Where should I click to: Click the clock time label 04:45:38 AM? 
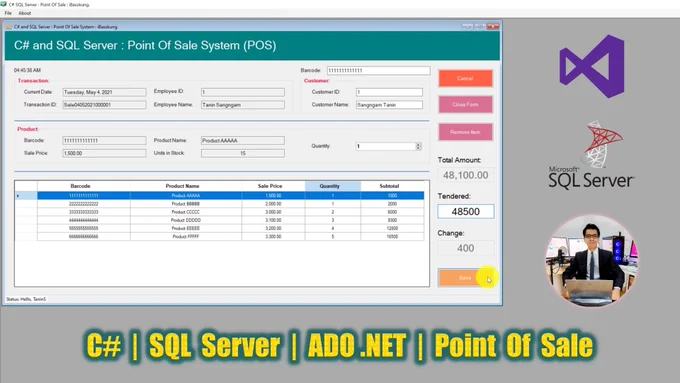pyautogui.click(x=27, y=70)
